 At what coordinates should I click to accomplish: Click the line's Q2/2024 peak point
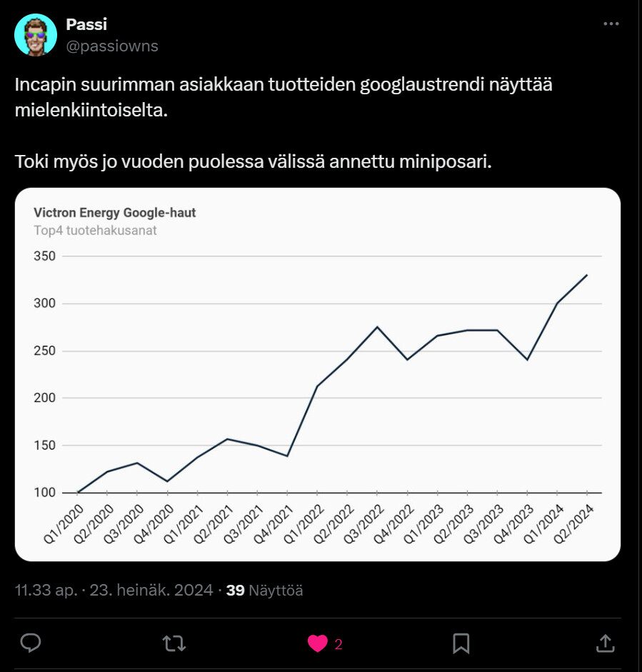point(586,275)
